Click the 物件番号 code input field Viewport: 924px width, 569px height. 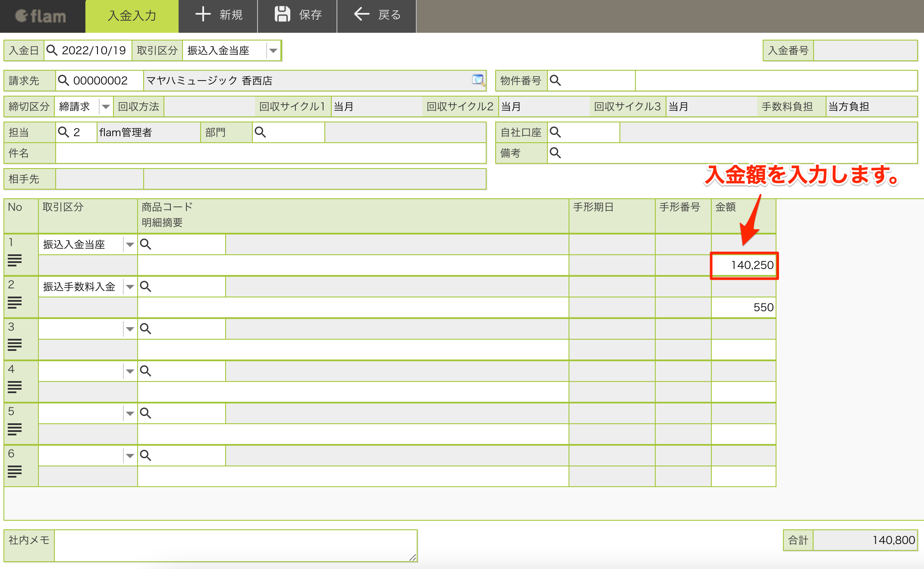pos(599,81)
